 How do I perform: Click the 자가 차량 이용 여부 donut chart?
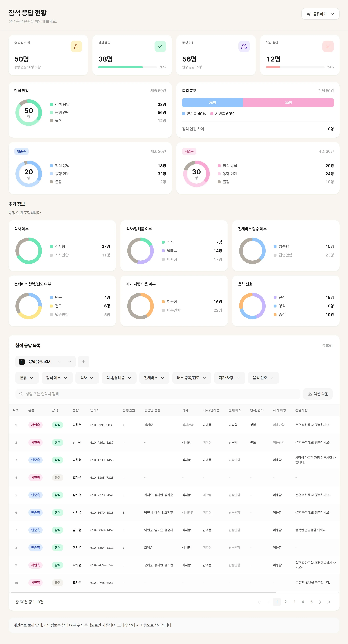point(141,306)
